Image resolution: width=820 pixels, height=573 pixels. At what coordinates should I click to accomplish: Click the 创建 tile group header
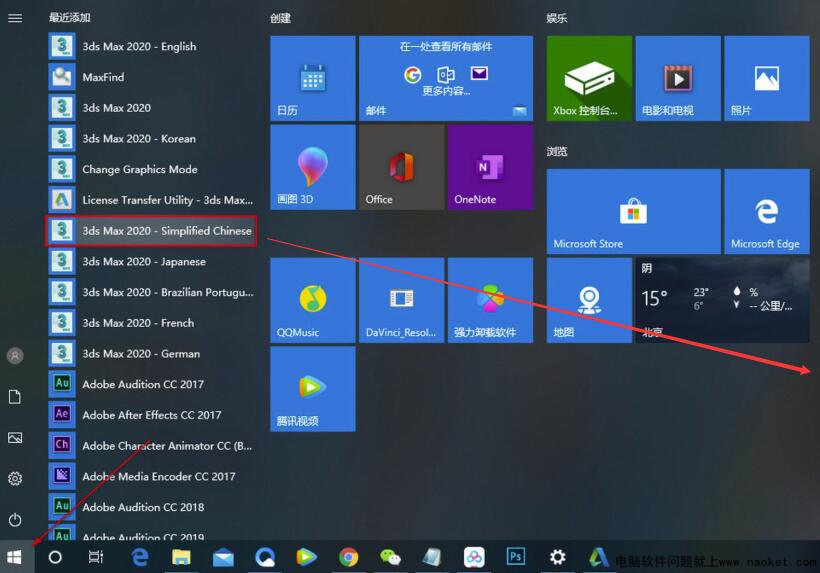[281, 18]
